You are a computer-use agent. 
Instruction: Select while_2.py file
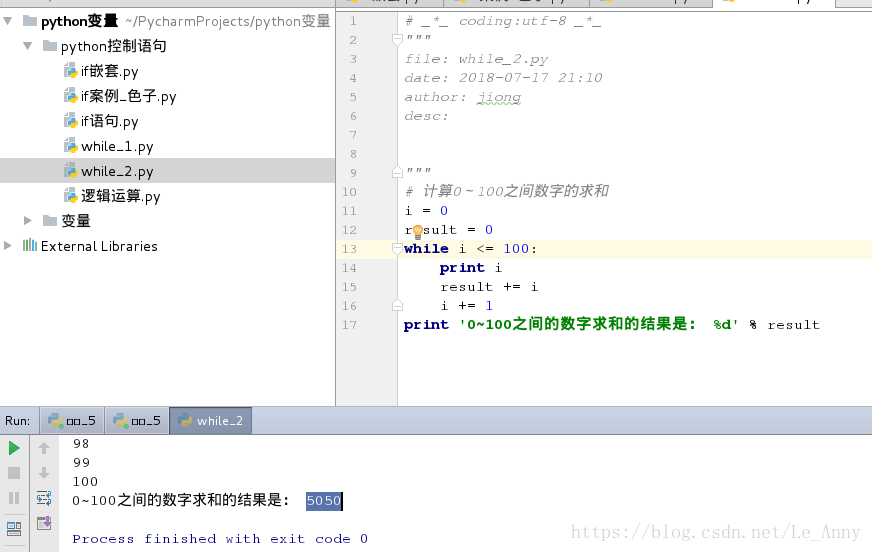tap(117, 171)
